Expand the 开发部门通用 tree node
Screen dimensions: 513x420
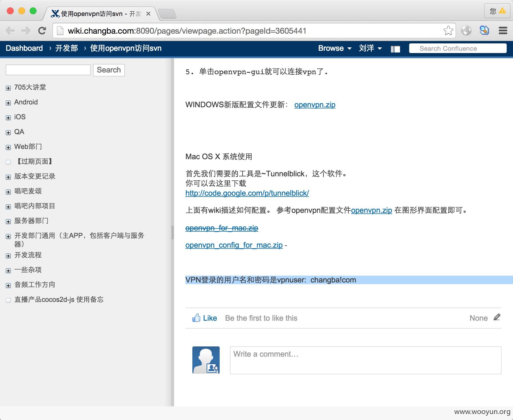click(8, 236)
